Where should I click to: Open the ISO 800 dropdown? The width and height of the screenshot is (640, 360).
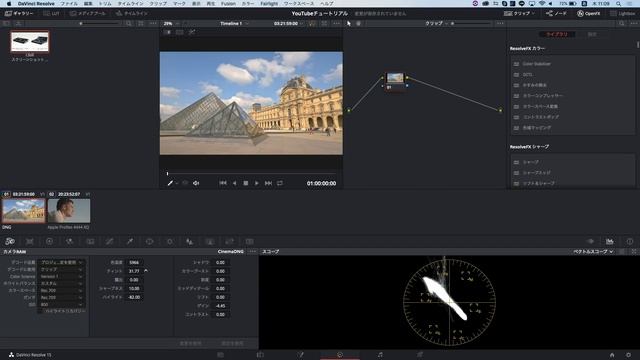[x=61, y=304]
